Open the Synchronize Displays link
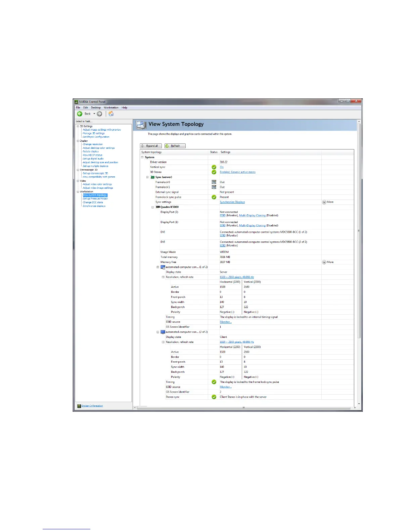Image resolution: width=411 pixels, height=532 pixels. (x=232, y=202)
